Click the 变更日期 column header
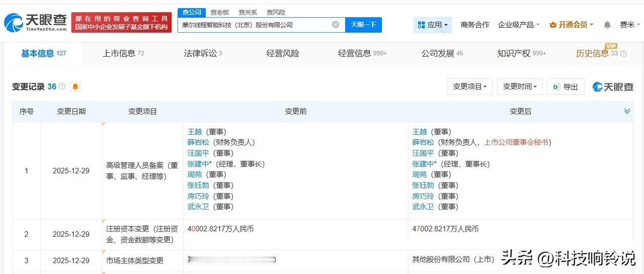The height and width of the screenshot is (274, 644). tap(71, 112)
